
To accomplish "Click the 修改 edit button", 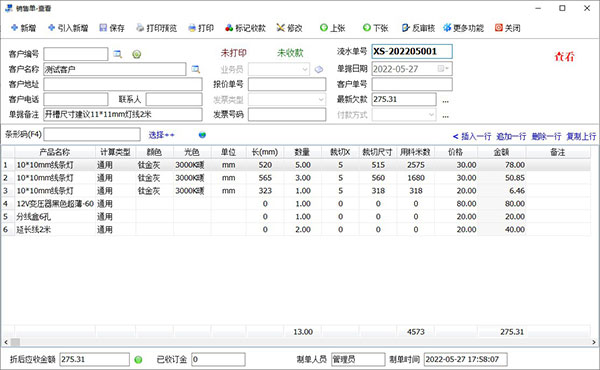I will (289, 28).
